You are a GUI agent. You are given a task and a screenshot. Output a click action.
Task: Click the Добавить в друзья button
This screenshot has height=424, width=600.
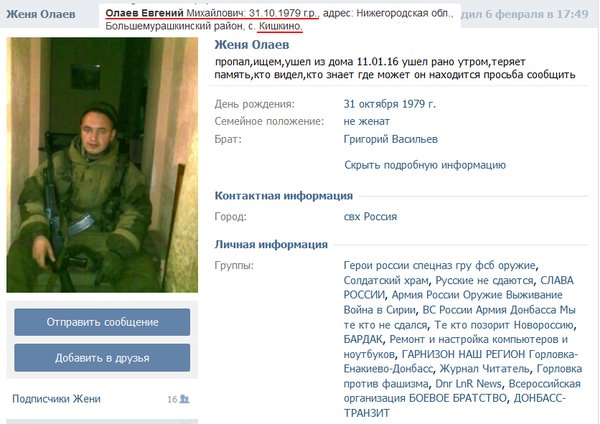[102, 358]
